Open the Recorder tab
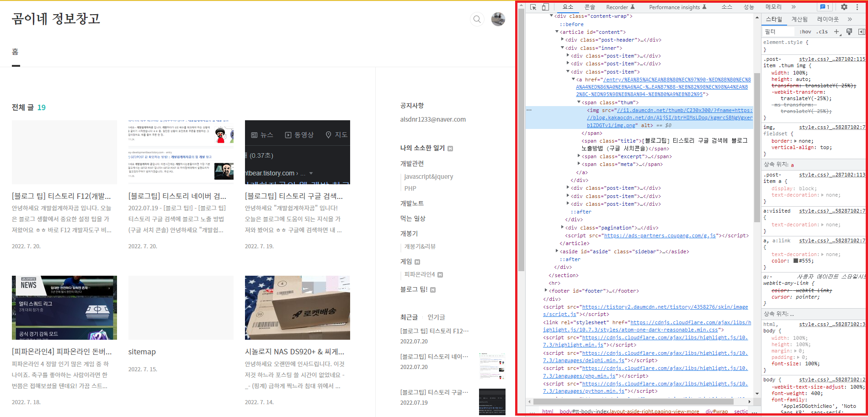The width and height of the screenshot is (868, 417). pos(620,7)
